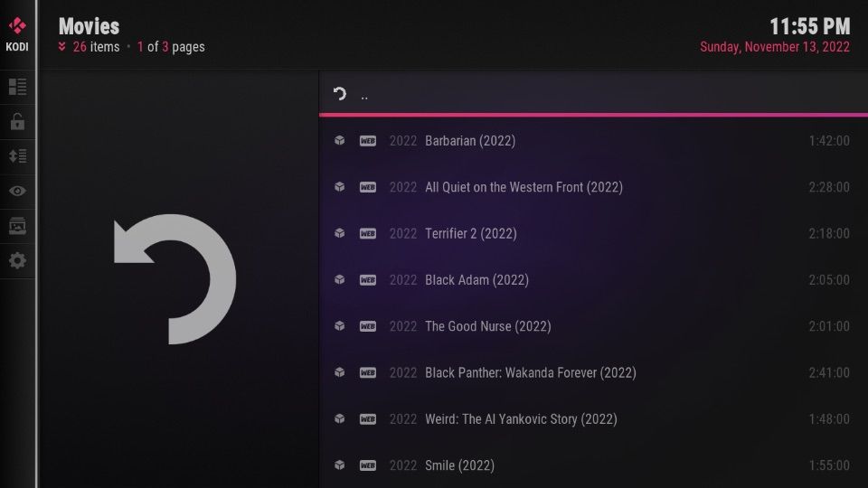Viewport: 868px width, 488px height.
Task: Click the box icon beside Terrifier 2
Action: [x=339, y=233]
